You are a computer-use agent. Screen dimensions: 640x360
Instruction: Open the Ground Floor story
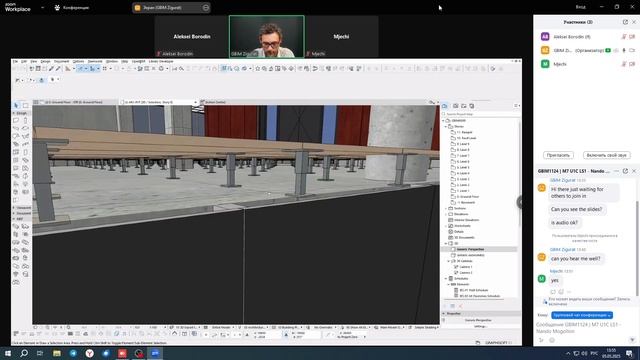468,197
